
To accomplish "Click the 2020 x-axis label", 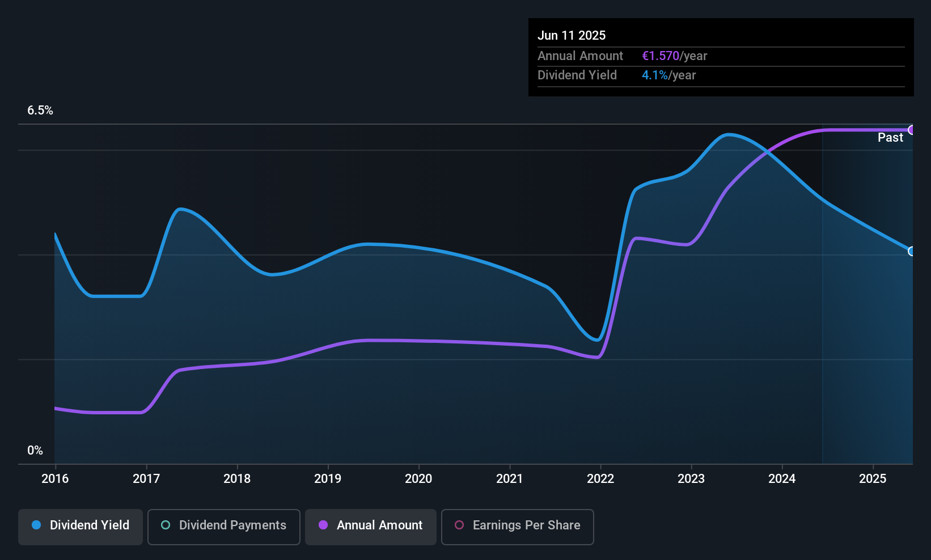I will (418, 478).
